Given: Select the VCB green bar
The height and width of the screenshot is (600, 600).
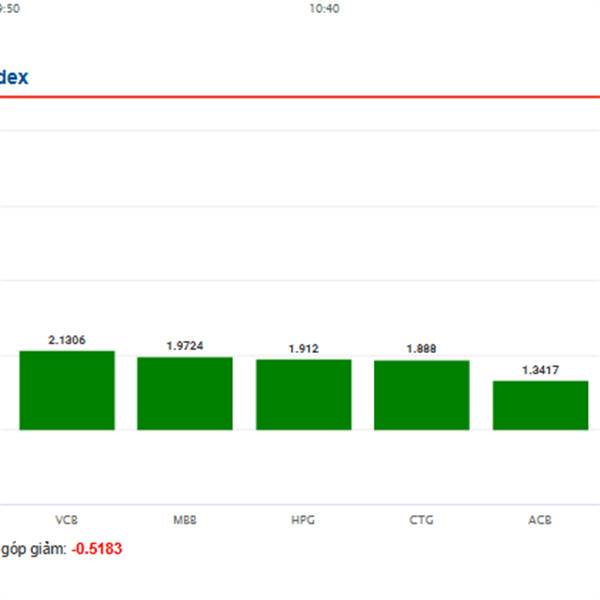Looking at the screenshot, I should tap(67, 390).
